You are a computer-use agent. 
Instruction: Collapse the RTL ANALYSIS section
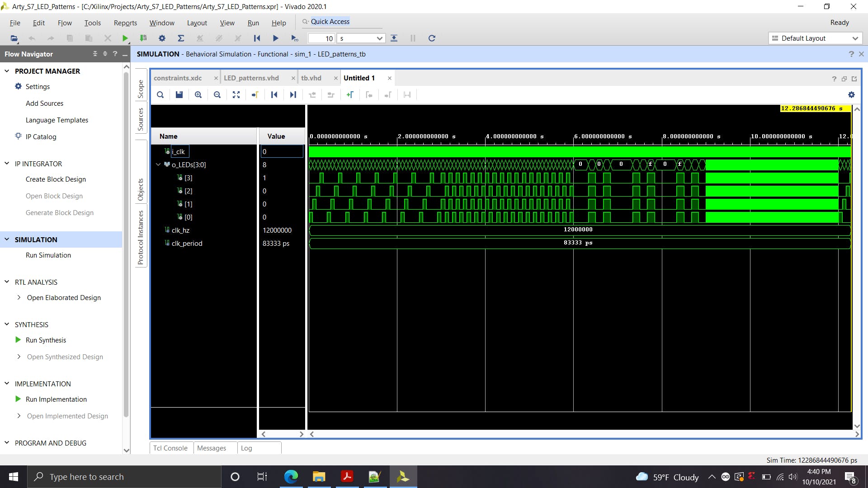pyautogui.click(x=7, y=282)
